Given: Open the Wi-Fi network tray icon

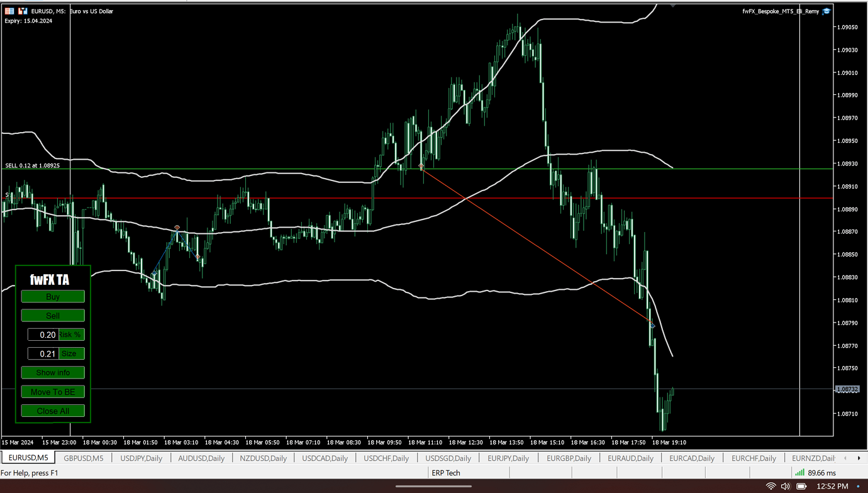Looking at the screenshot, I should pos(771,486).
